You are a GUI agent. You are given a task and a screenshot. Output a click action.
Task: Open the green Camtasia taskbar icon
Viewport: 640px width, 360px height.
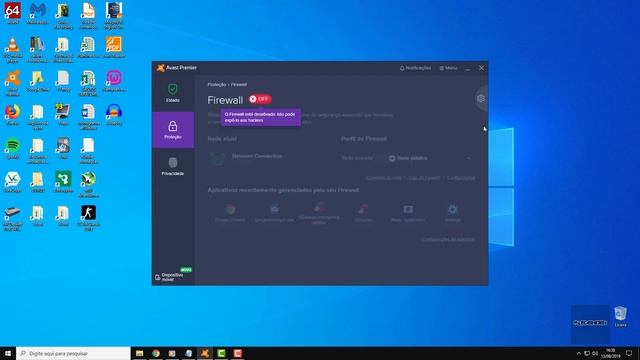pos(221,353)
